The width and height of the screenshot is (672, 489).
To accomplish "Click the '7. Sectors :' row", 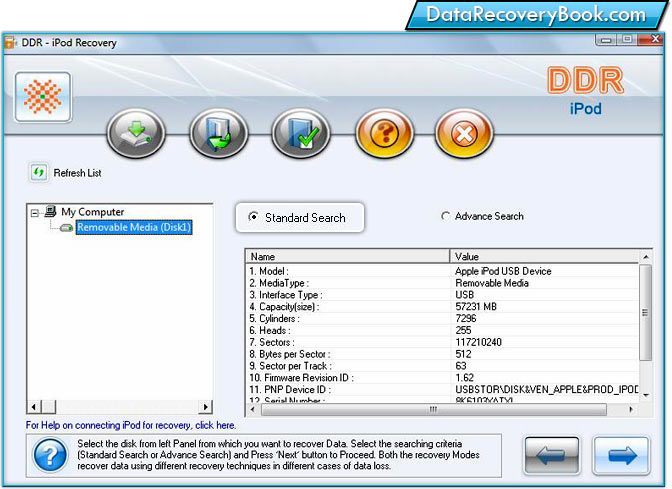I will coord(442,342).
